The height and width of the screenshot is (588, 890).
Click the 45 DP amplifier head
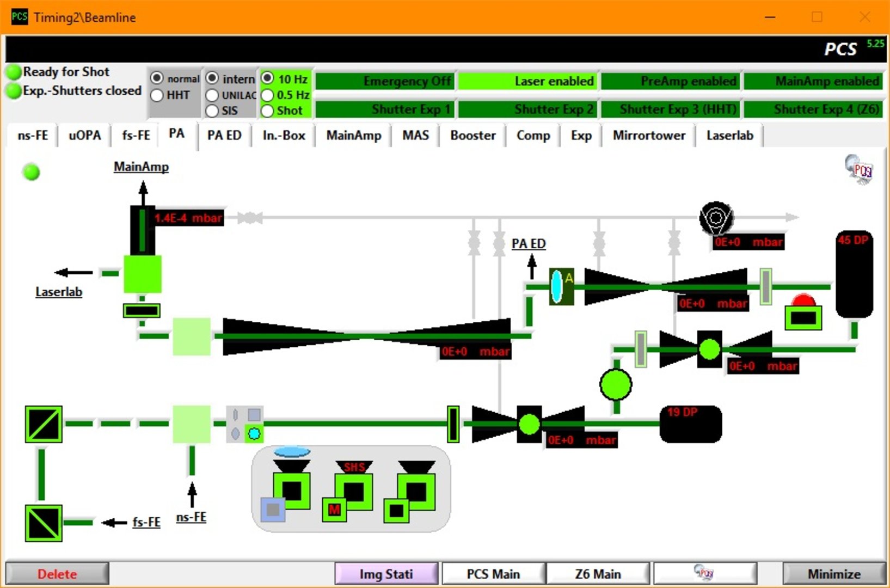coord(854,275)
